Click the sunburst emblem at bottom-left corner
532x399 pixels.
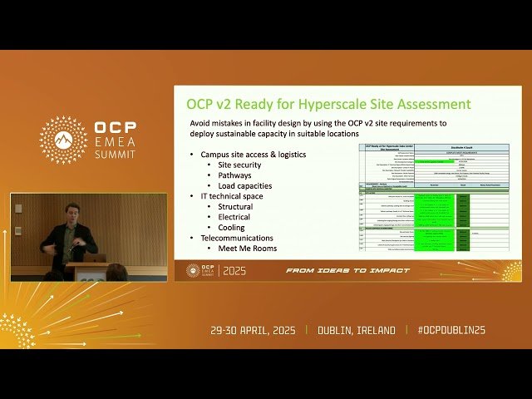coord(15,330)
